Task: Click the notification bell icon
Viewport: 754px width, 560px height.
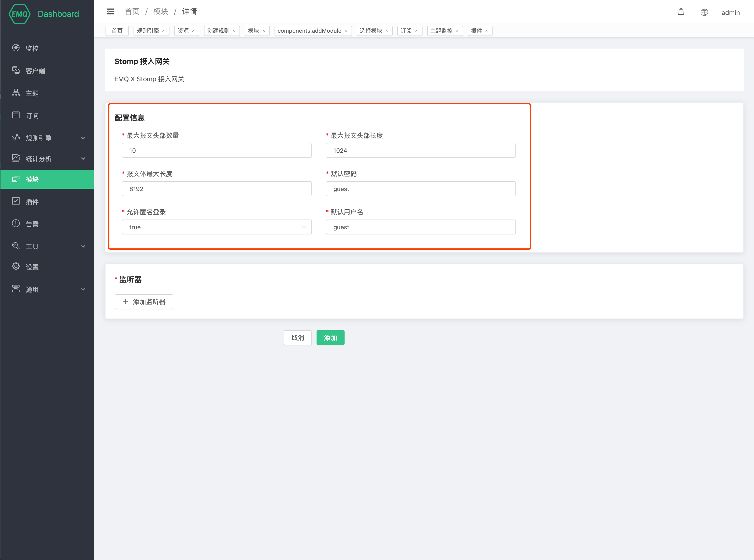Action: coord(681,13)
